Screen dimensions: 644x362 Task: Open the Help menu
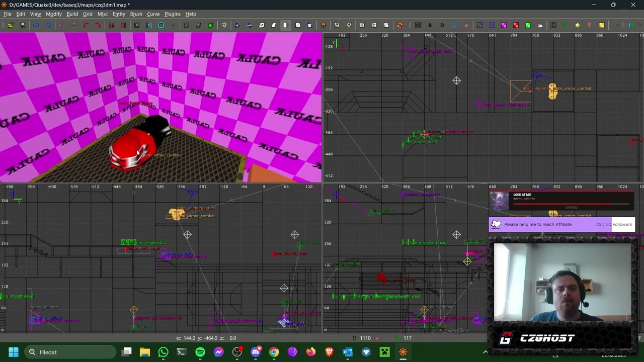pos(191,14)
